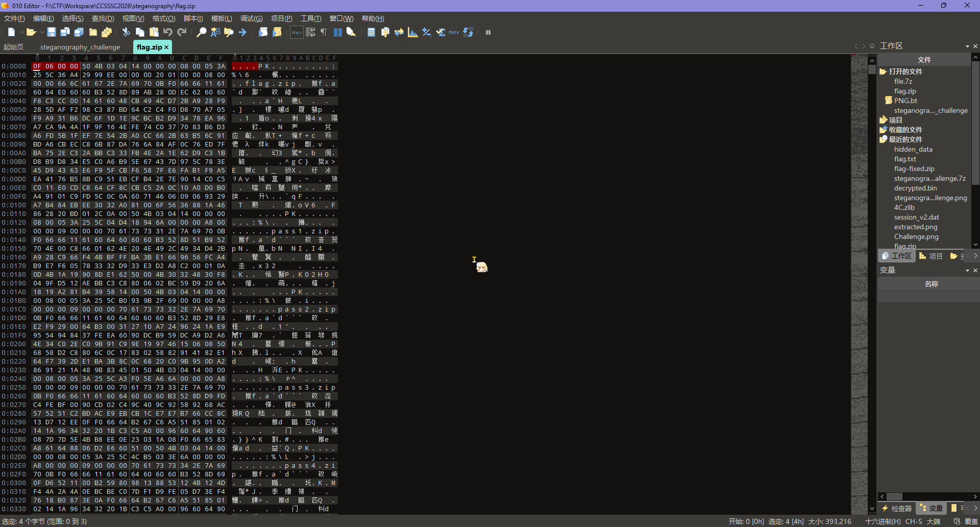980x527 pixels.
Task: Open the dropdown arrow beside New file
Action: coord(21,32)
